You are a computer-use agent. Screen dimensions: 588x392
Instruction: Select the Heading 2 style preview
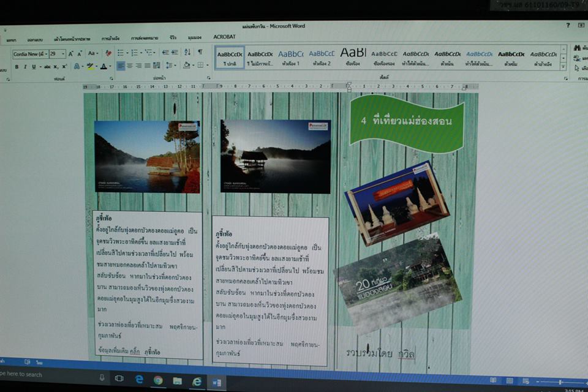pyautogui.click(x=322, y=57)
